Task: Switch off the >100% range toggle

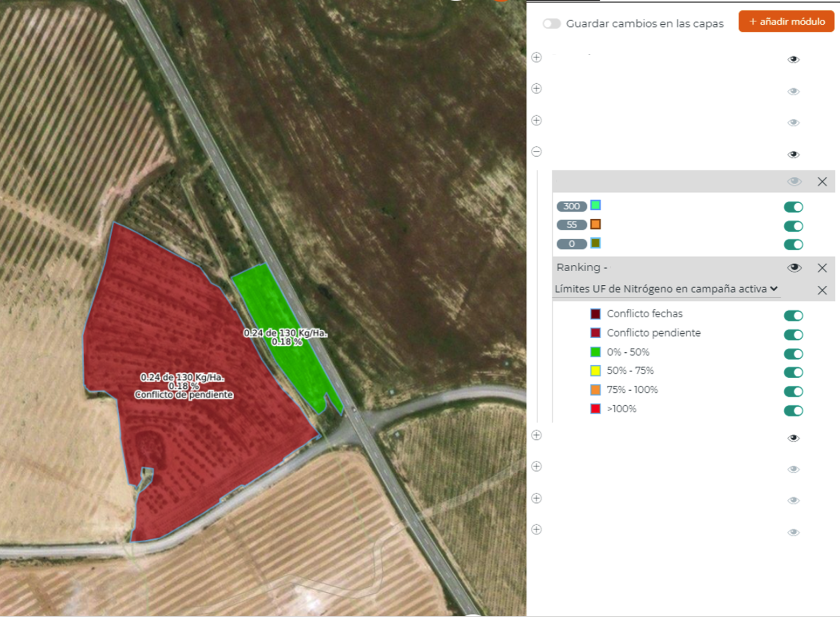Action: (793, 411)
